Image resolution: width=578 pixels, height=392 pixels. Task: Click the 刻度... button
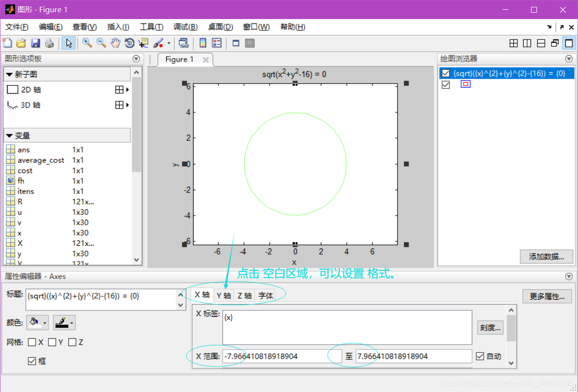490,327
